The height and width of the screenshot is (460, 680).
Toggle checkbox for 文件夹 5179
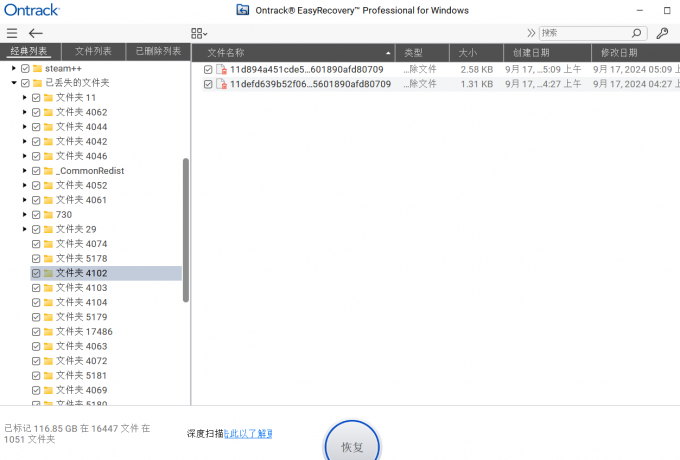pyautogui.click(x=36, y=317)
